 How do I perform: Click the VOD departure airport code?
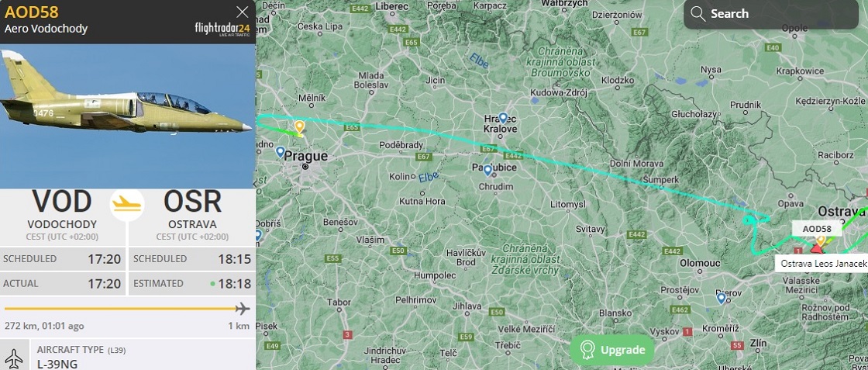[x=62, y=202]
